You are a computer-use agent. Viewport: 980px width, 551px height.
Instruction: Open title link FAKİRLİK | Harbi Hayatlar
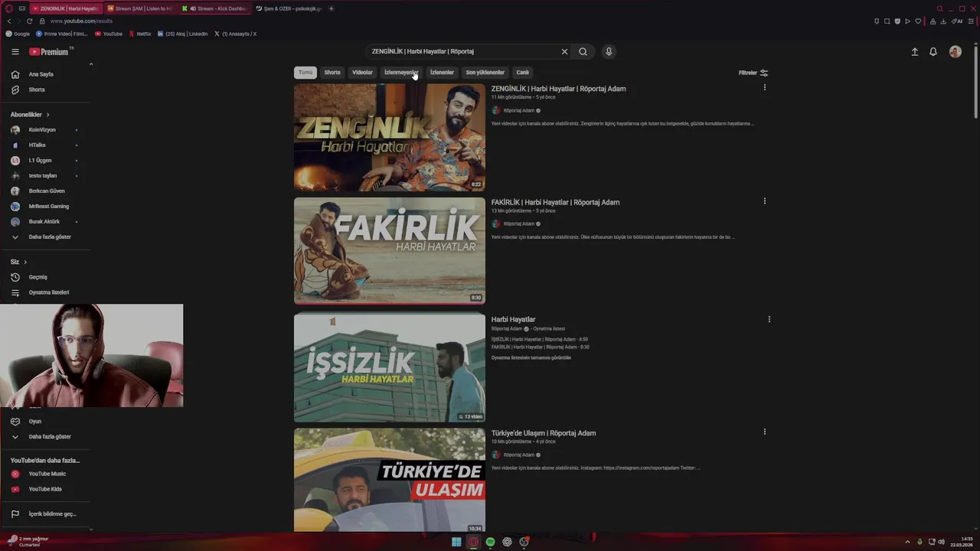point(555,202)
